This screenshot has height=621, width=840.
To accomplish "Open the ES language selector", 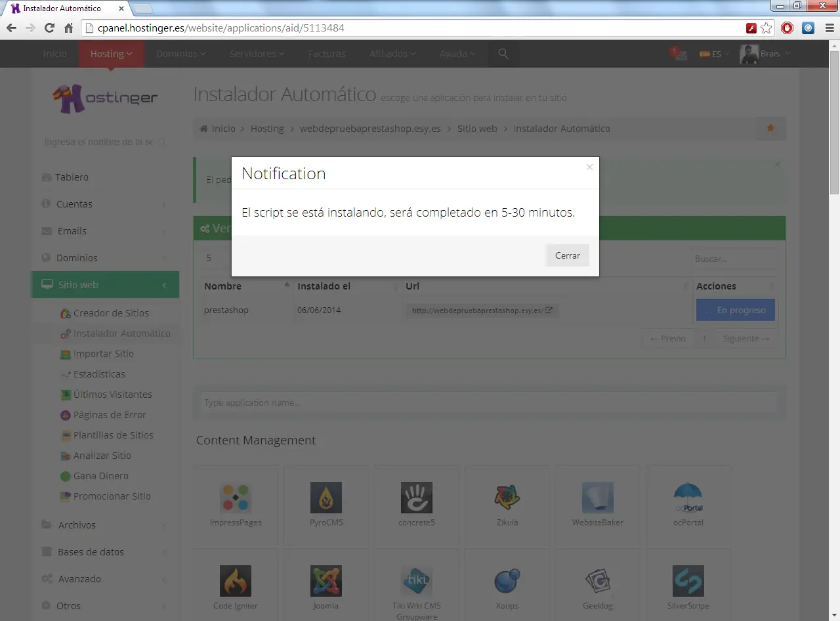I will coord(714,54).
